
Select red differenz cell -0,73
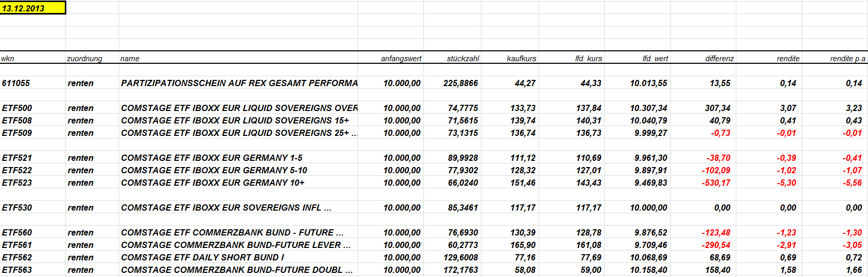coord(703,132)
